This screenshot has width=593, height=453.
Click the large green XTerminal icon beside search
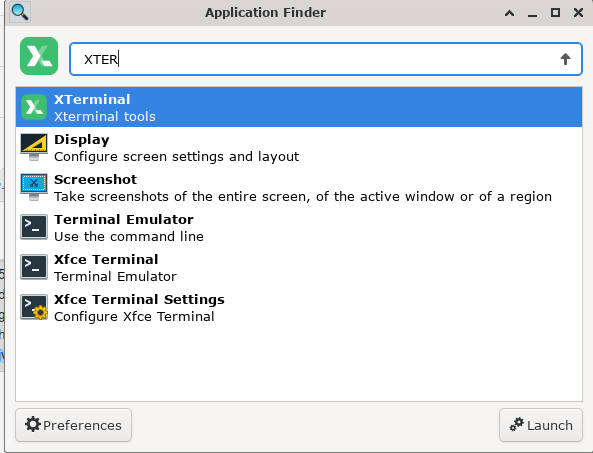pyautogui.click(x=39, y=56)
